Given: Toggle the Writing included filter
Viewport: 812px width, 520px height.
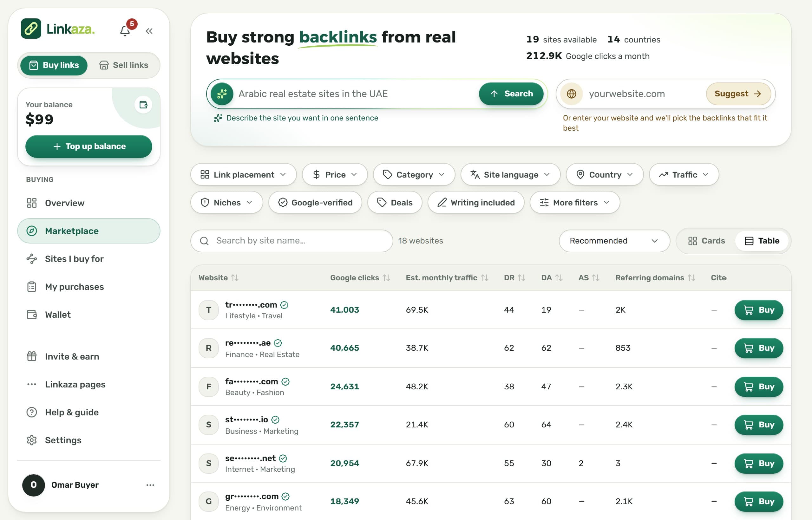Looking at the screenshot, I should click(476, 203).
